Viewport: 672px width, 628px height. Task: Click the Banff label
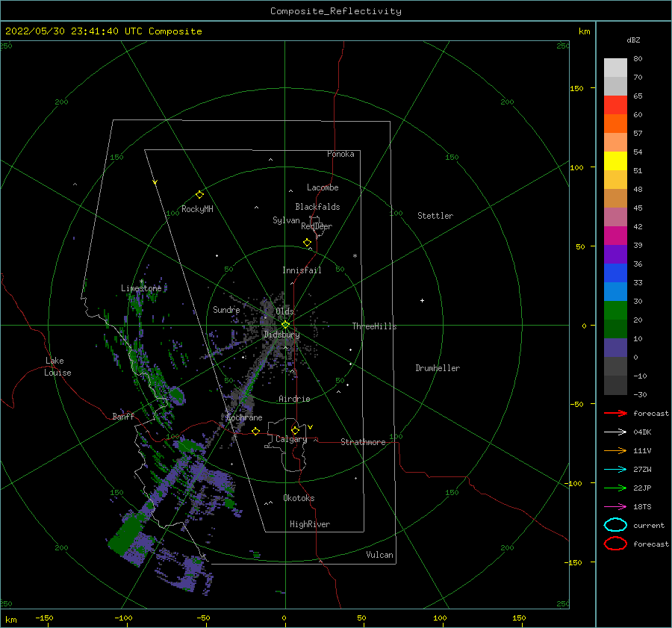tap(123, 416)
